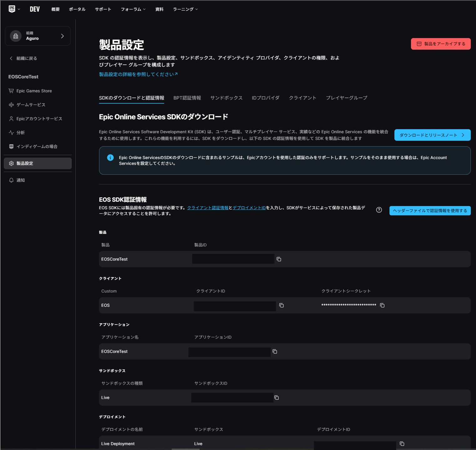Click the blue info icon in notice
The image size is (476, 450).
click(x=110, y=158)
